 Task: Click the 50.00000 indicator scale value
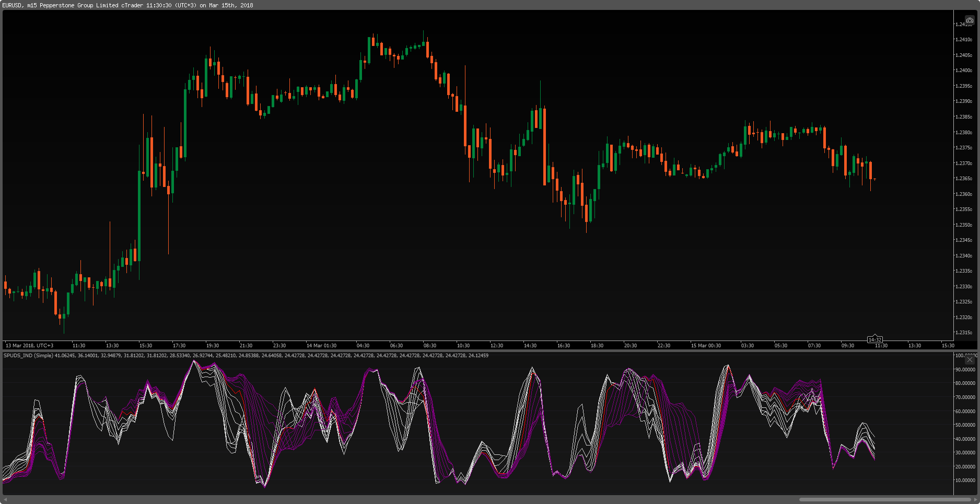pyautogui.click(x=965, y=425)
